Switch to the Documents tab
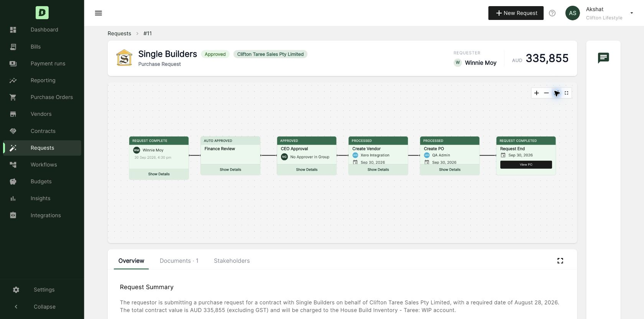The height and width of the screenshot is (319, 644). [x=179, y=261]
